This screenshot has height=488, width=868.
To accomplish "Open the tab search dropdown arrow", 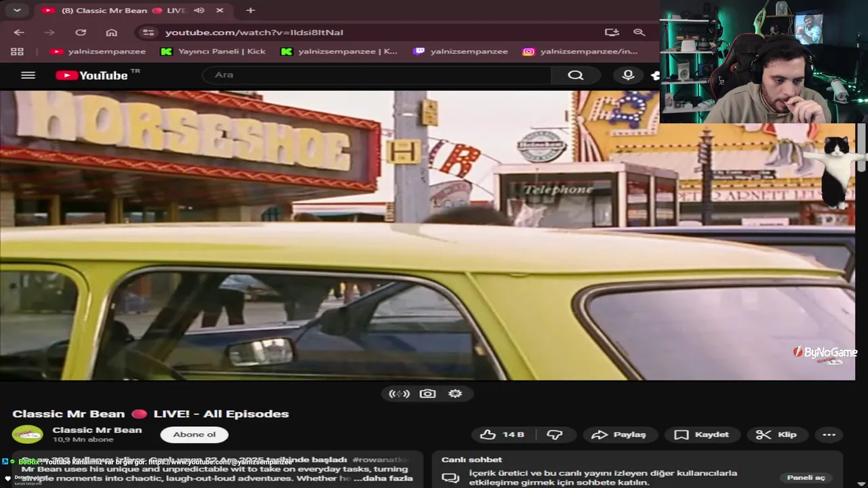I will click(x=17, y=10).
